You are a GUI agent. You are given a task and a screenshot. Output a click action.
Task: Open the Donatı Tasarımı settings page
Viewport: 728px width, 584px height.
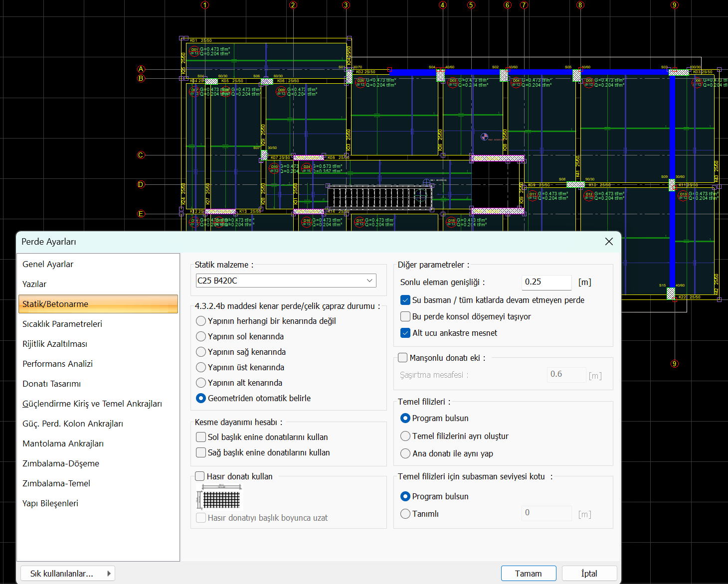click(x=52, y=384)
